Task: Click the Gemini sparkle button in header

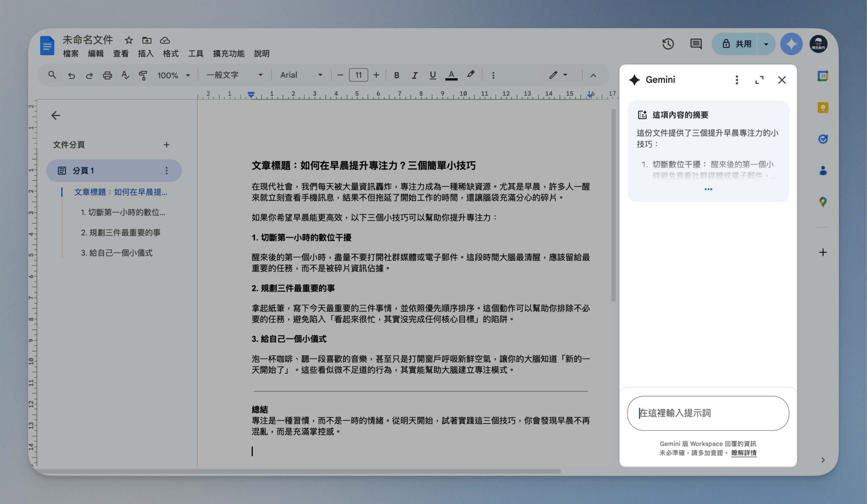Action: point(791,44)
